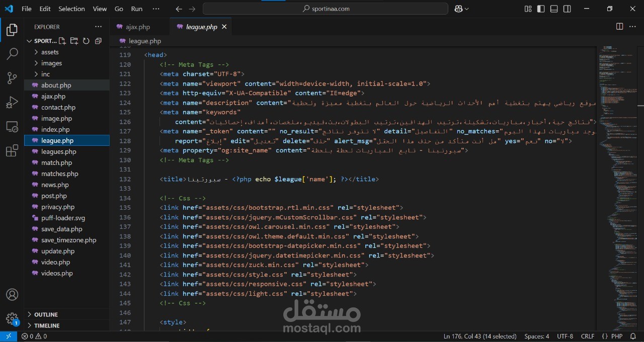Open the Manage gear icon

point(12,318)
